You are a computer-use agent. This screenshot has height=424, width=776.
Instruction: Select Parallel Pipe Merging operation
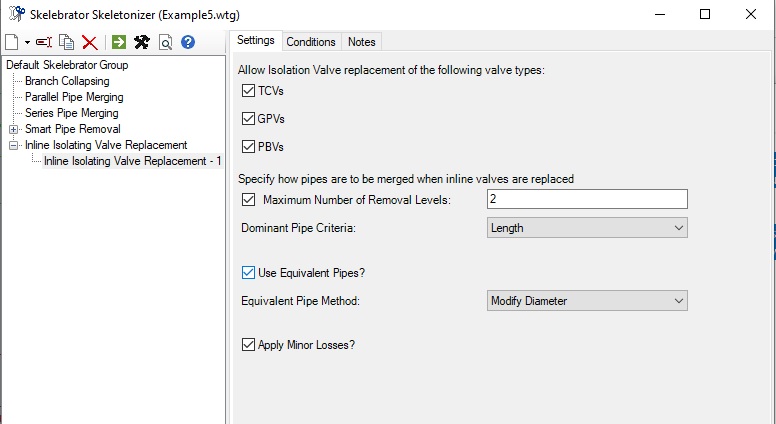74,97
